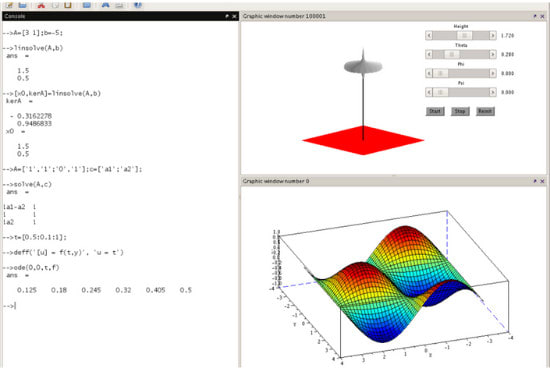This screenshot has width=550, height=370.
Task: Click the empty console prompt at the bottom
Action: pyautogui.click(x=9, y=305)
